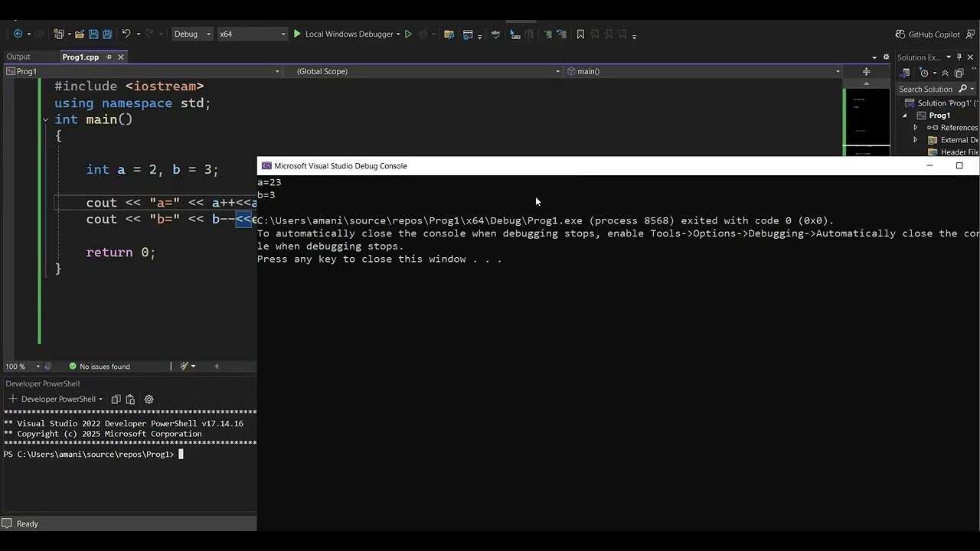This screenshot has width=980, height=551.
Task: Select the Header Files folder
Action: (x=953, y=152)
